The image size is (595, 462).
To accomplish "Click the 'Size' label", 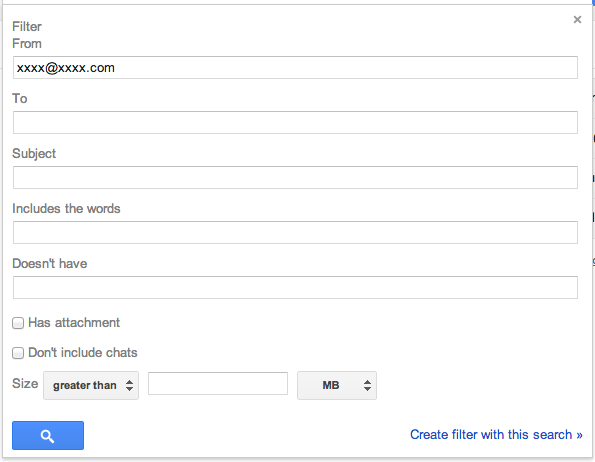I will (x=25, y=383).
